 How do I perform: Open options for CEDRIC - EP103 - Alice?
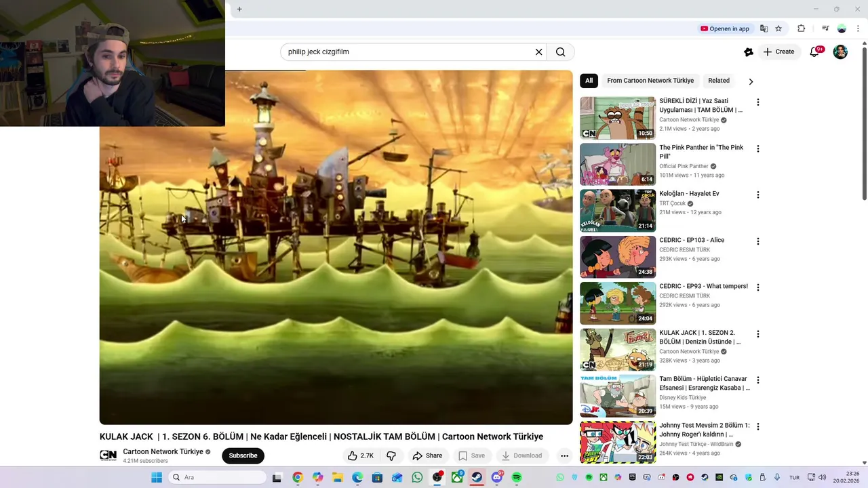pos(758,241)
